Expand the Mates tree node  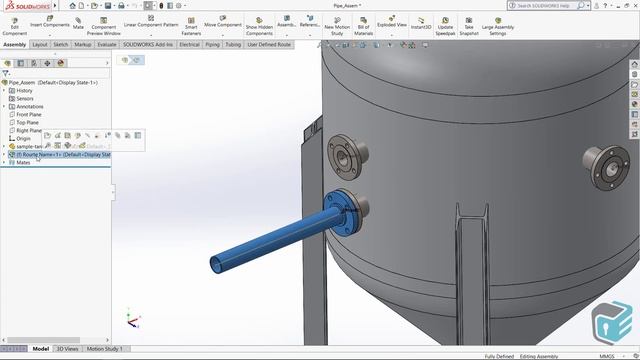click(4, 162)
